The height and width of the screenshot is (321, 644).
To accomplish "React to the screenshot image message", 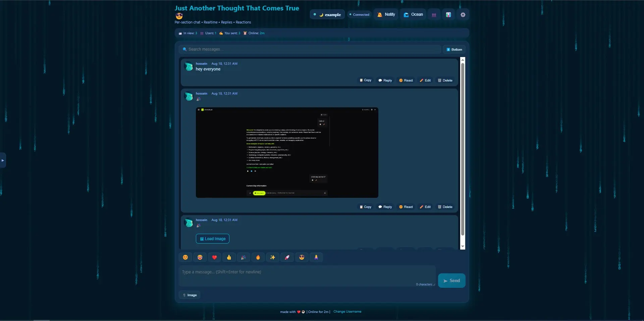I will [406, 207].
